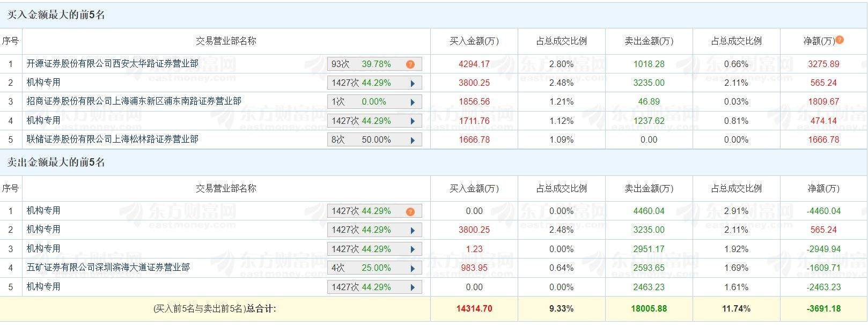Open the 招商证券上海浦东新区浦东南路营业部 link
The width and height of the screenshot is (868, 325).
134,101
